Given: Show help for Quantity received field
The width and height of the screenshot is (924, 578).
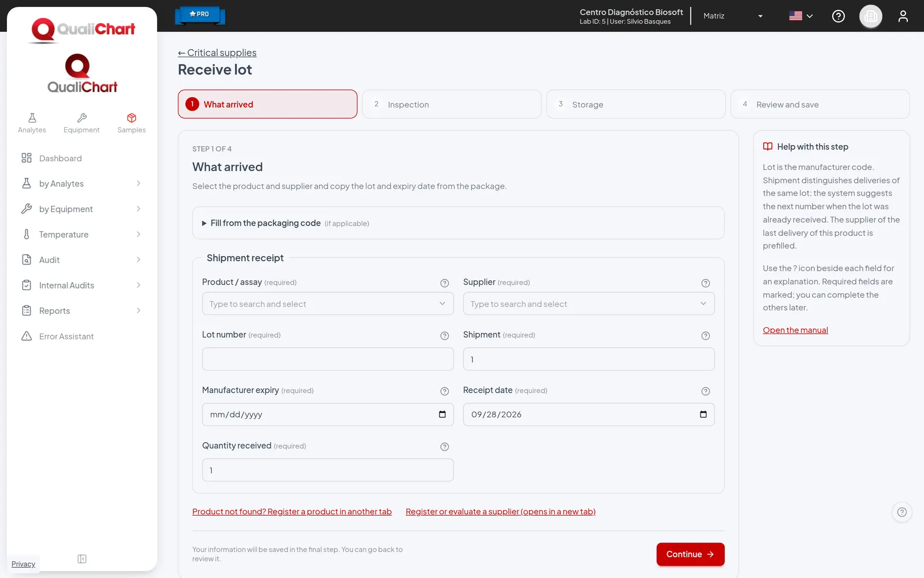Looking at the screenshot, I should tap(445, 447).
